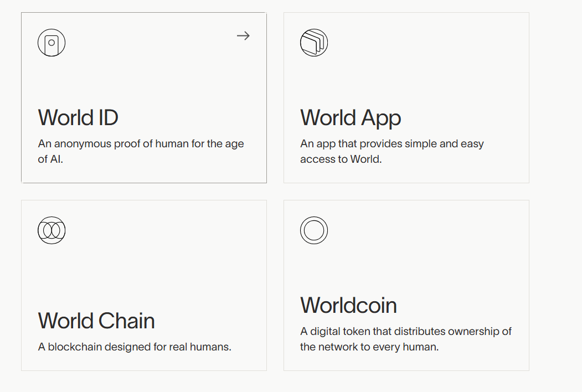Screen dimensions: 582x392
Task: Open the World ID heading link
Action: (78, 118)
